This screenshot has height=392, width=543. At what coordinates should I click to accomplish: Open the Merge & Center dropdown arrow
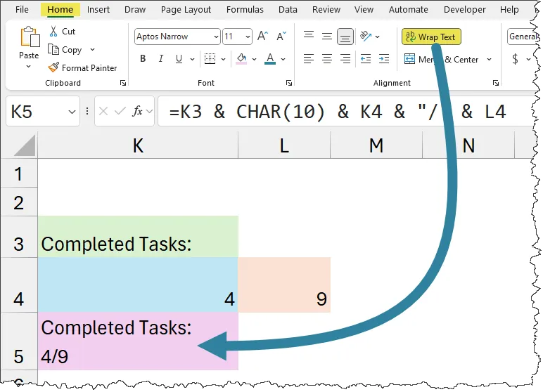[x=489, y=60]
